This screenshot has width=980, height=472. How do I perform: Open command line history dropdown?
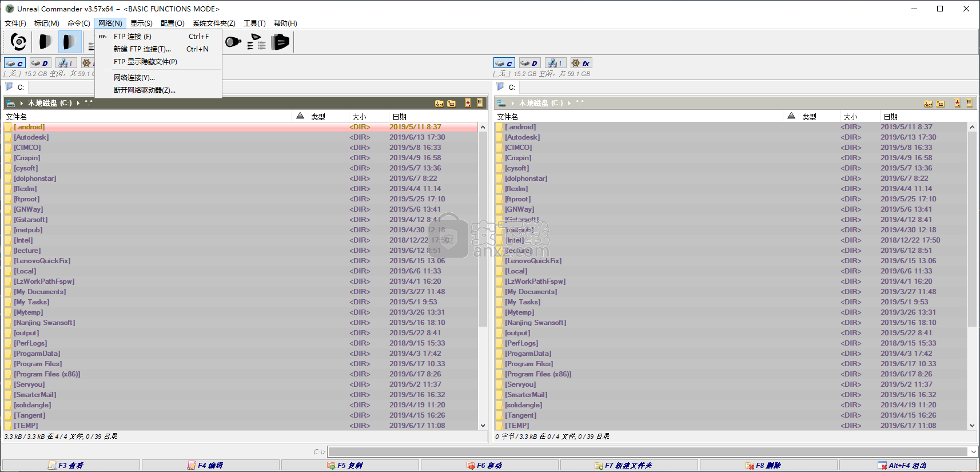tap(973, 452)
